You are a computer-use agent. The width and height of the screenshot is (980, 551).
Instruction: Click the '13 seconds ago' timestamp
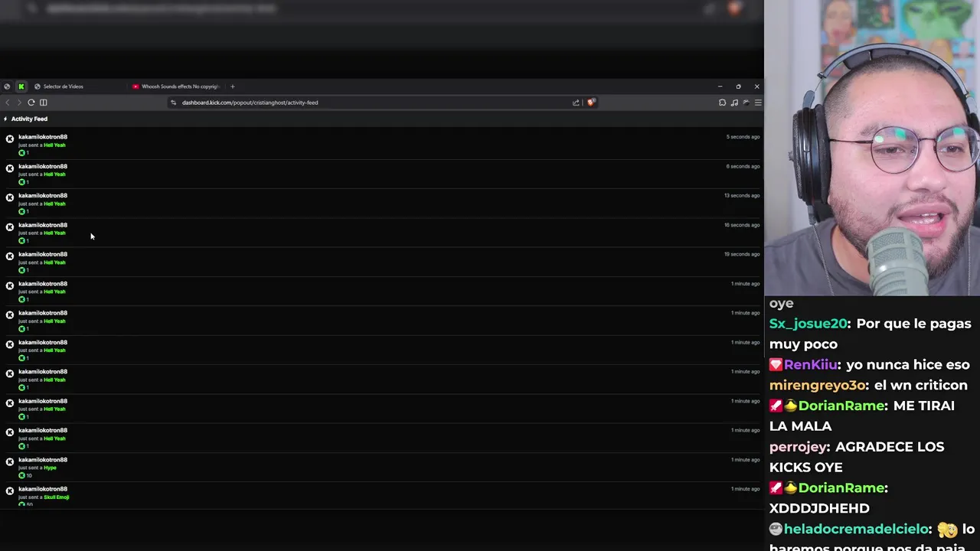pos(742,195)
